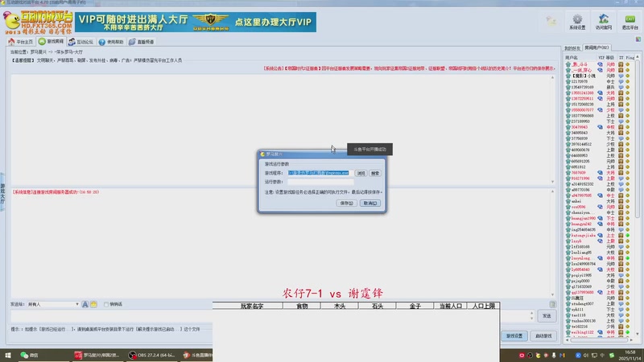Click the upper chat area scrollbar

pyautogui.click(x=552, y=130)
